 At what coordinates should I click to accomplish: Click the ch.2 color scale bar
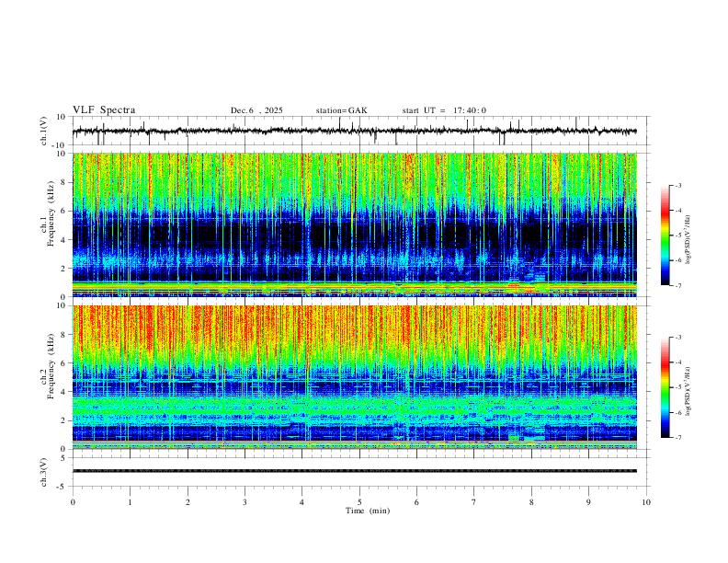tap(665, 387)
